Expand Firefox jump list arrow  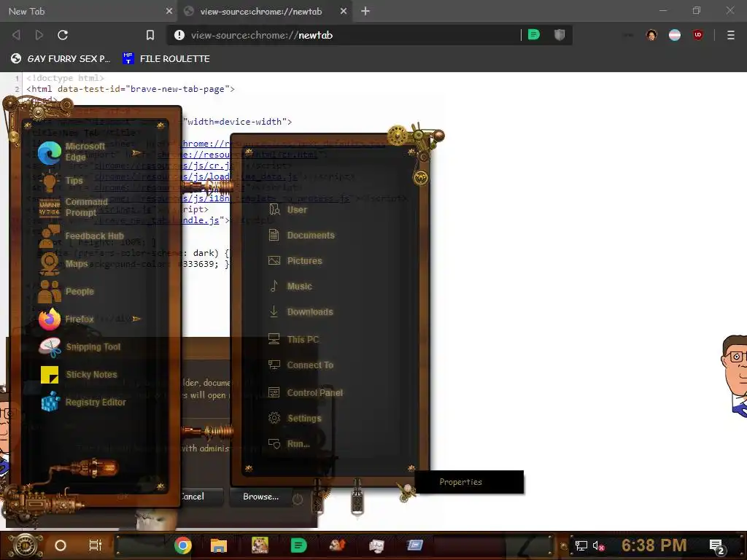pyautogui.click(x=136, y=319)
